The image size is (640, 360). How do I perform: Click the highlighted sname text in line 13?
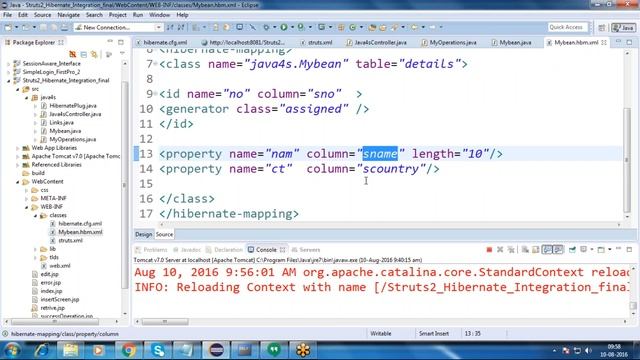tap(380, 154)
